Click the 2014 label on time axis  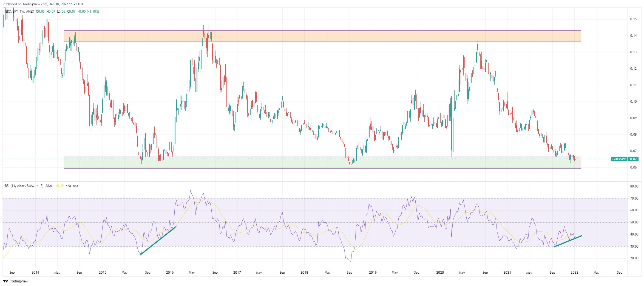35,273
